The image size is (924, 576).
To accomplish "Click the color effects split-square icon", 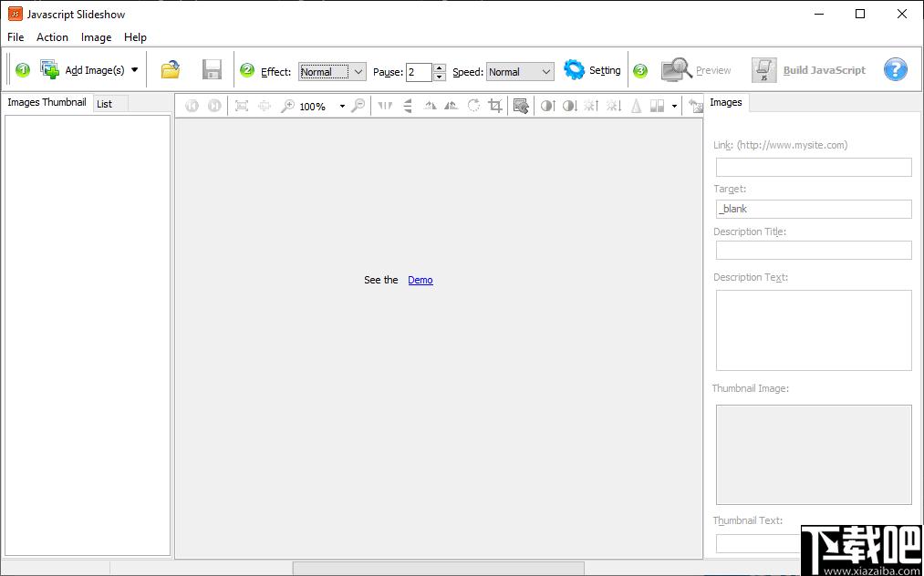I will 657,106.
